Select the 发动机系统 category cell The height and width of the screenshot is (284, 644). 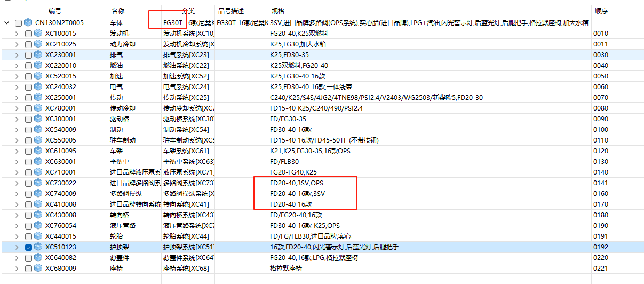tap(188, 34)
